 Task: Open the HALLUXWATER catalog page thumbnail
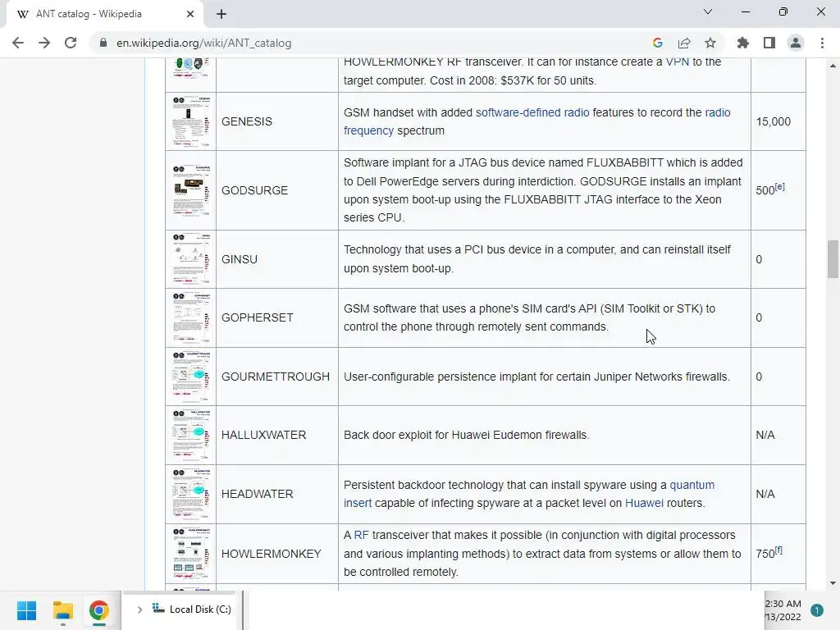click(x=190, y=435)
